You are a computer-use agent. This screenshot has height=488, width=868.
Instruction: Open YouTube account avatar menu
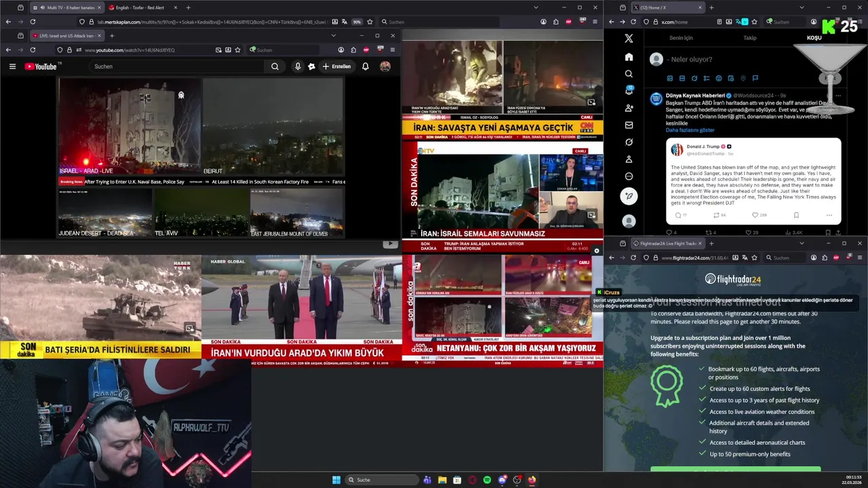point(385,66)
